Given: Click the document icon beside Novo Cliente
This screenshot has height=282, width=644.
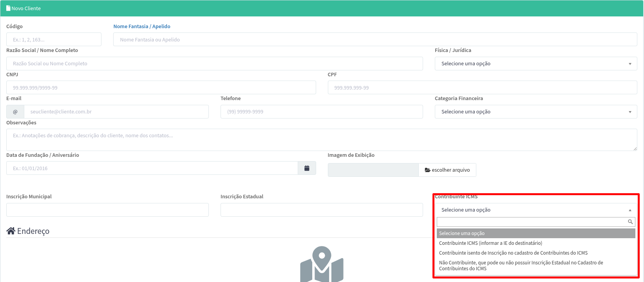Looking at the screenshot, I should tap(8, 8).
